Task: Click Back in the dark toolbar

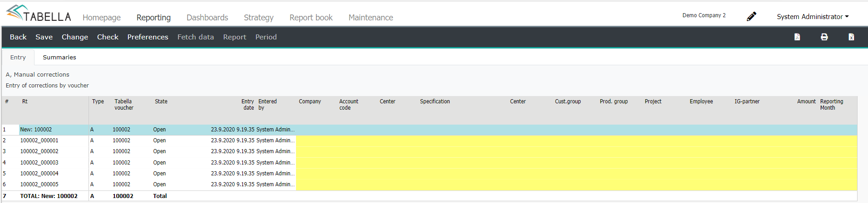Action: tap(18, 37)
